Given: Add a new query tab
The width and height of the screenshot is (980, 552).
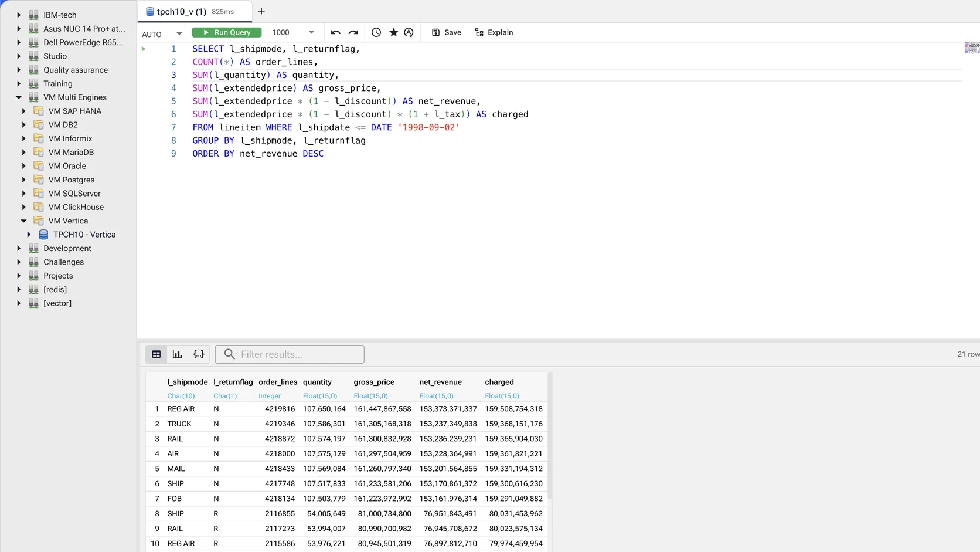Looking at the screenshot, I should pos(261,11).
